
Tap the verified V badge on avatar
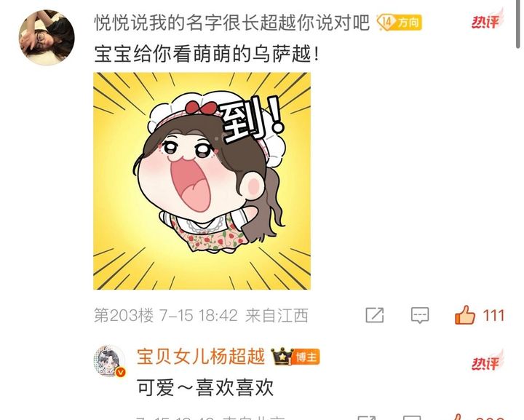pyautogui.click(x=121, y=372)
